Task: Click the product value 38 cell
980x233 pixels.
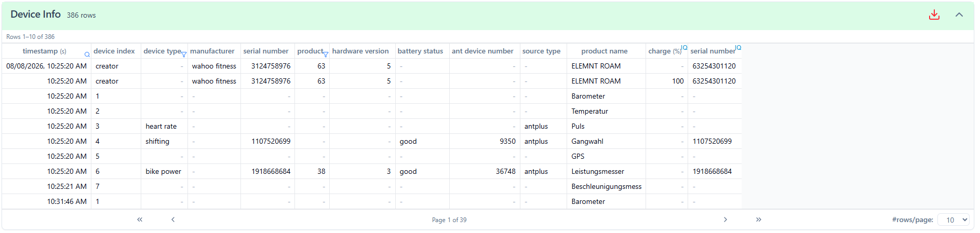Action: click(x=312, y=171)
